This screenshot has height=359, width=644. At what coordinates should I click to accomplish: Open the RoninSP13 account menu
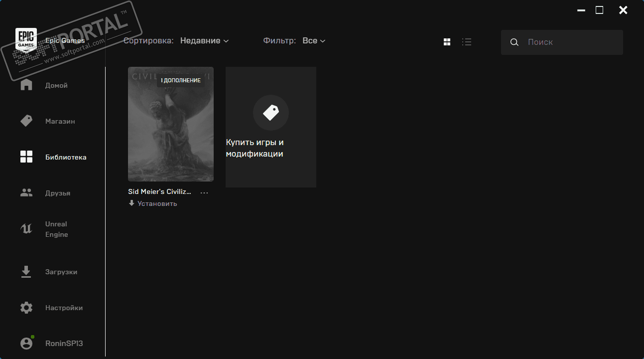pyautogui.click(x=64, y=344)
